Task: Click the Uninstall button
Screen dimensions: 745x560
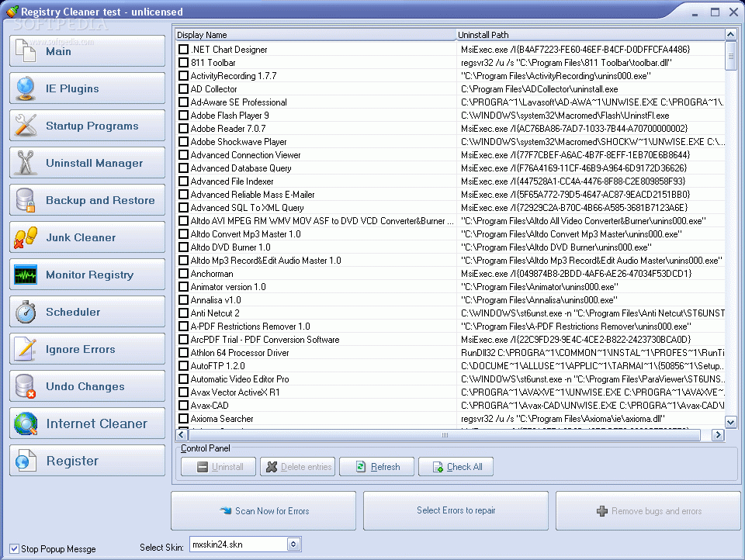Action: (x=219, y=467)
